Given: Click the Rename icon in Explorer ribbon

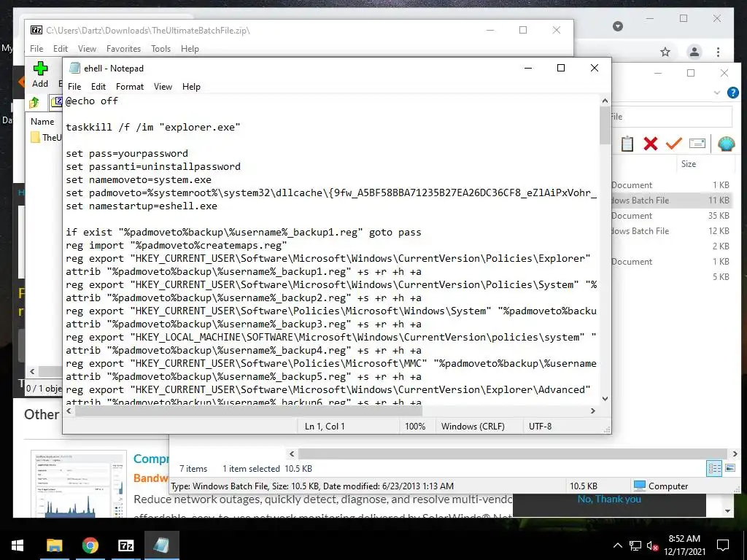Looking at the screenshot, I should 697,144.
